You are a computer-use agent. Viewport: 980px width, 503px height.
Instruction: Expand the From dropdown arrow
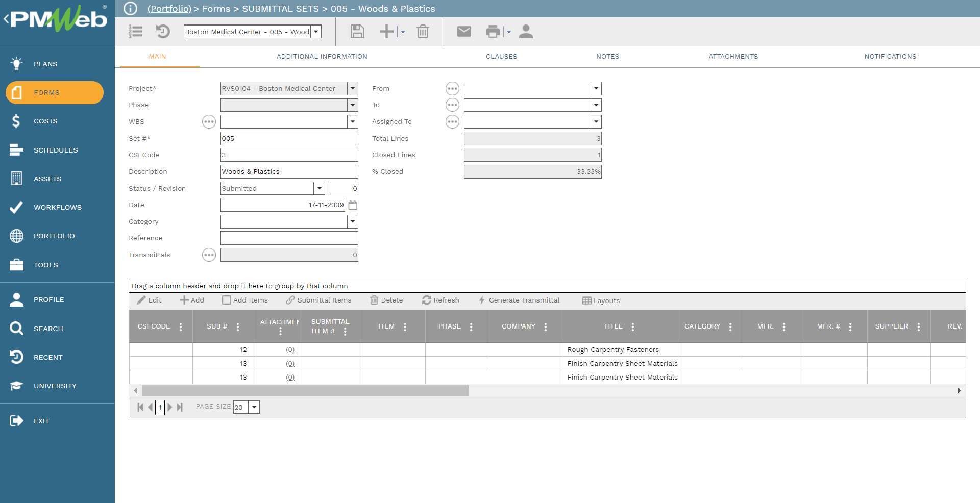(596, 88)
